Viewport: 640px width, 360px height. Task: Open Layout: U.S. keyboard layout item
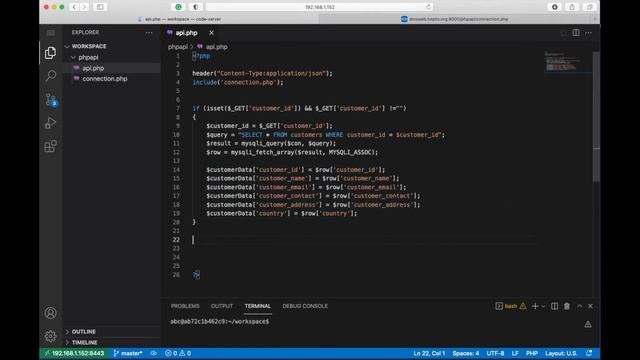click(x=561, y=353)
